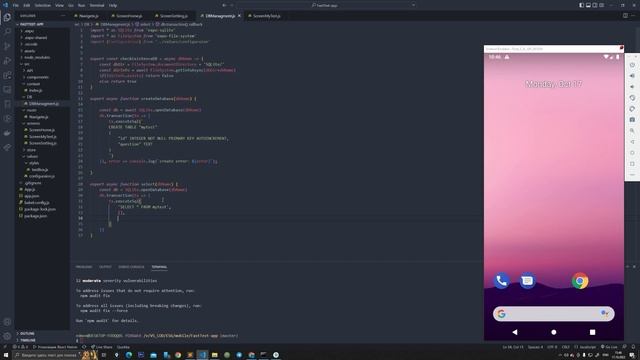The height and width of the screenshot is (360, 640).
Task: Switch to the Problems panel tab
Action: click(x=84, y=267)
